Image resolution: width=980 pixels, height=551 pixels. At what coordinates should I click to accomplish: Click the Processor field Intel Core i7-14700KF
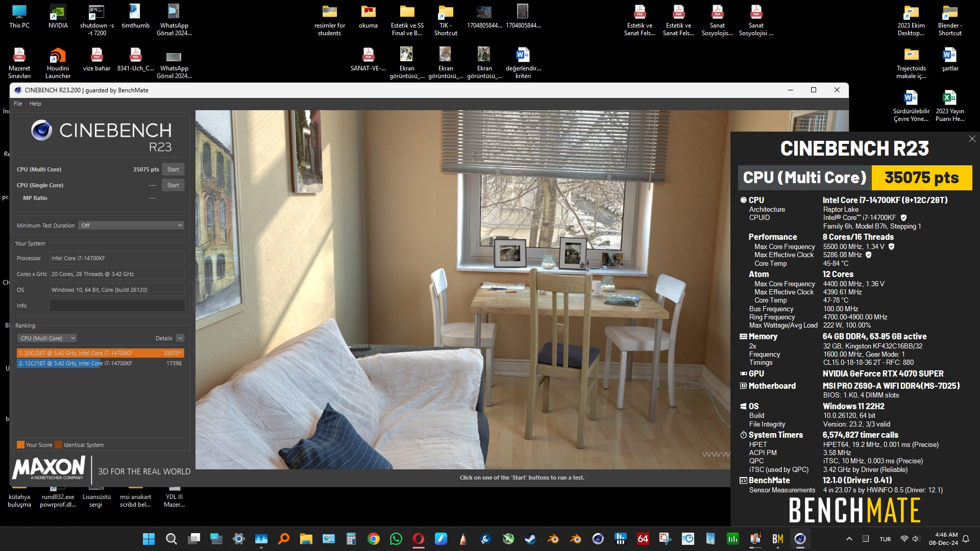pyautogui.click(x=117, y=258)
